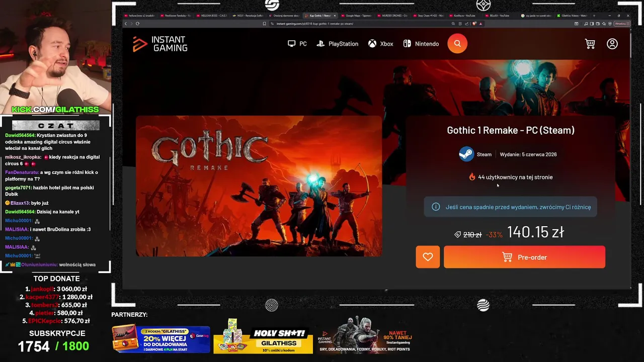Switch to the MURDER DRONES tab
The height and width of the screenshot is (362, 644).
[393, 16]
